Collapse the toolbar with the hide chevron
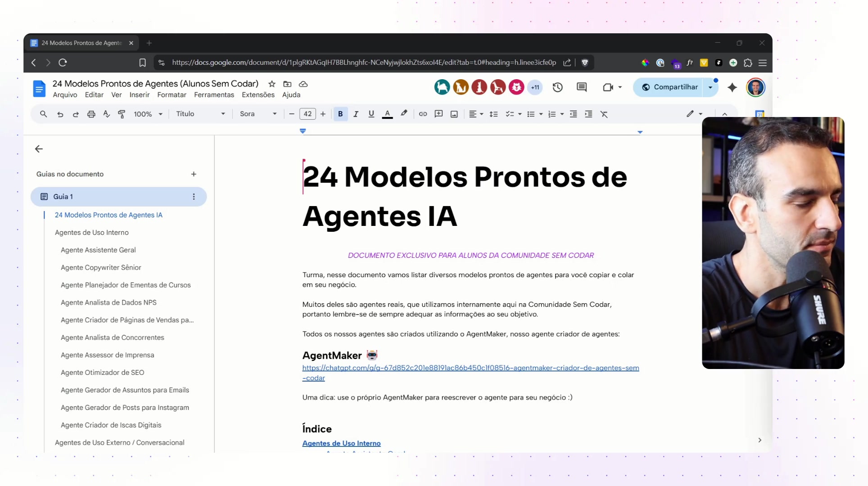868x486 pixels. pyautogui.click(x=725, y=114)
